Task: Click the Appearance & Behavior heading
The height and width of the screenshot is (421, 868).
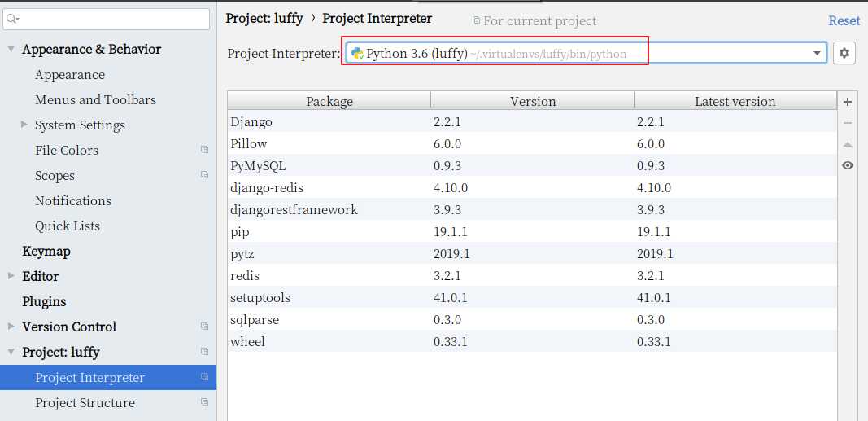Action: [91, 49]
